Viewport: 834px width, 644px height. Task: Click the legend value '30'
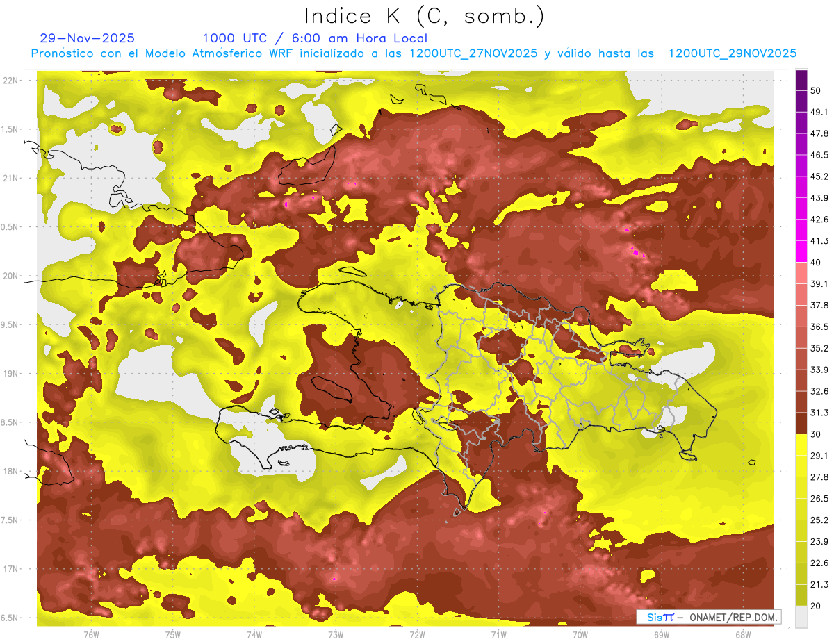tap(816, 434)
